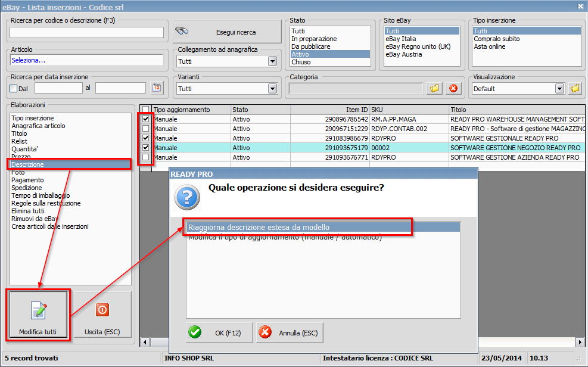Sort by Item ID column header
Viewport: 588px width, 367px height.
[330, 110]
